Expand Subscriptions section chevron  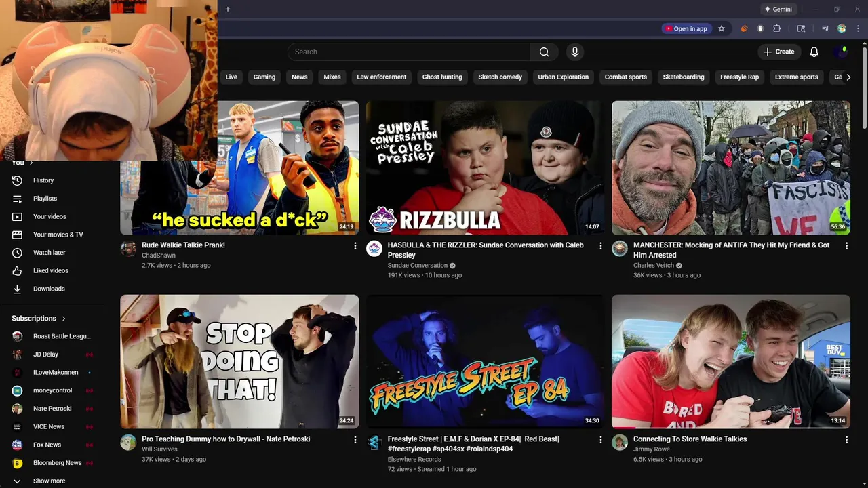pyautogui.click(x=64, y=319)
